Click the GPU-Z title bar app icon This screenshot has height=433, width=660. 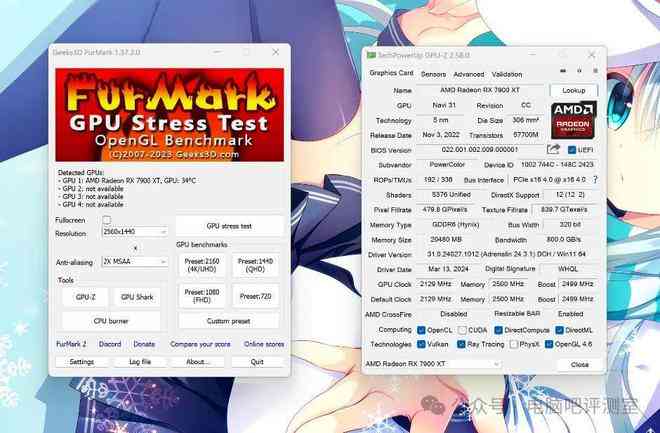[x=371, y=55]
